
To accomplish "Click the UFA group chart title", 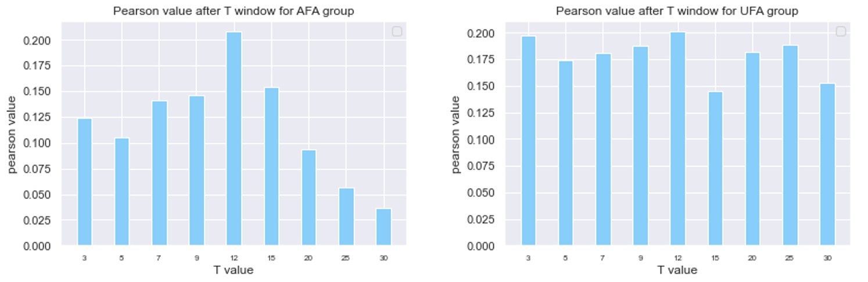I will point(677,11).
